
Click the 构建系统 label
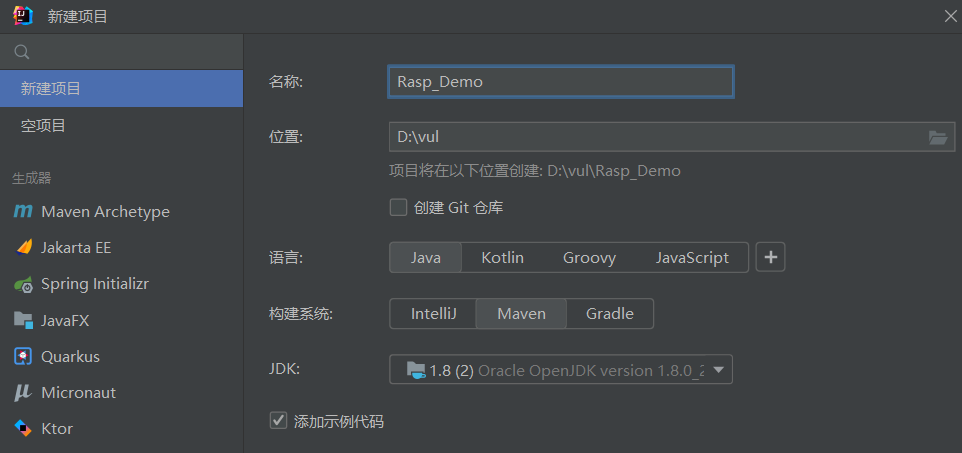[301, 314]
